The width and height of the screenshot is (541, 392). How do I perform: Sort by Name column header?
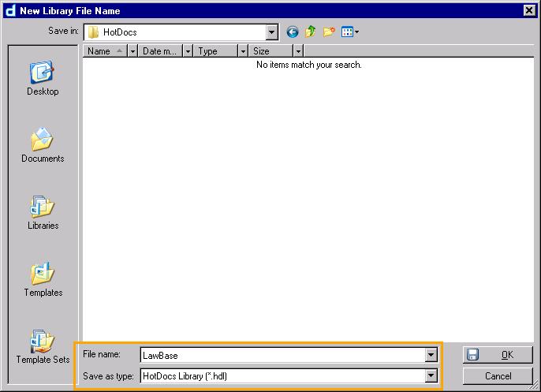(105, 51)
